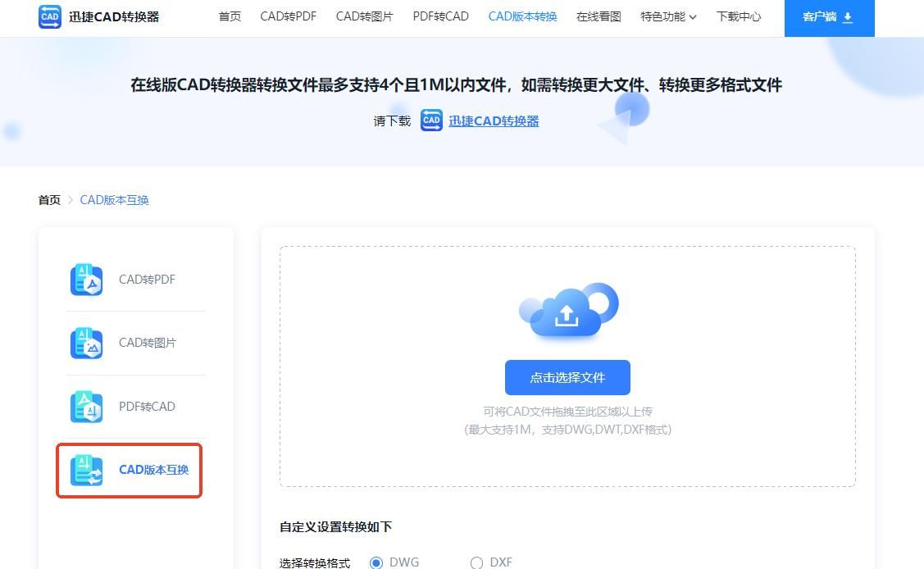
Task: Click the CAD icon beside 迅捷CAD转换器 download link
Action: click(x=431, y=121)
